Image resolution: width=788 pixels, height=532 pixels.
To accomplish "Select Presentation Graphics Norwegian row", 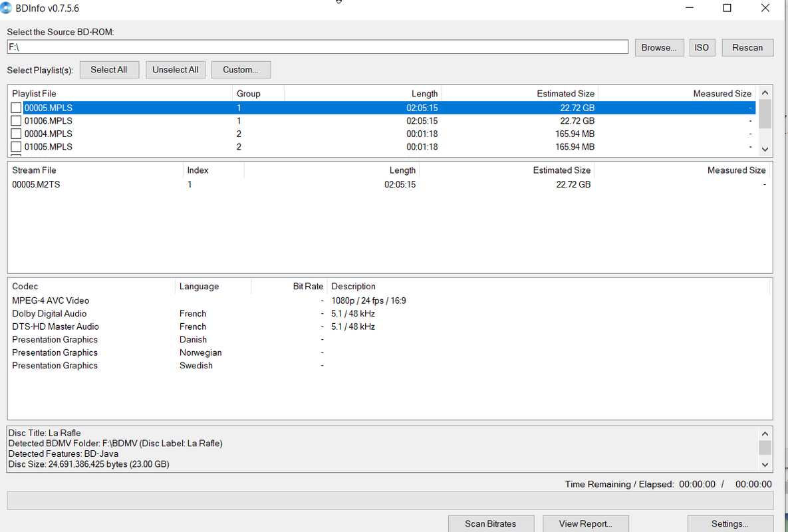I will tap(389, 352).
